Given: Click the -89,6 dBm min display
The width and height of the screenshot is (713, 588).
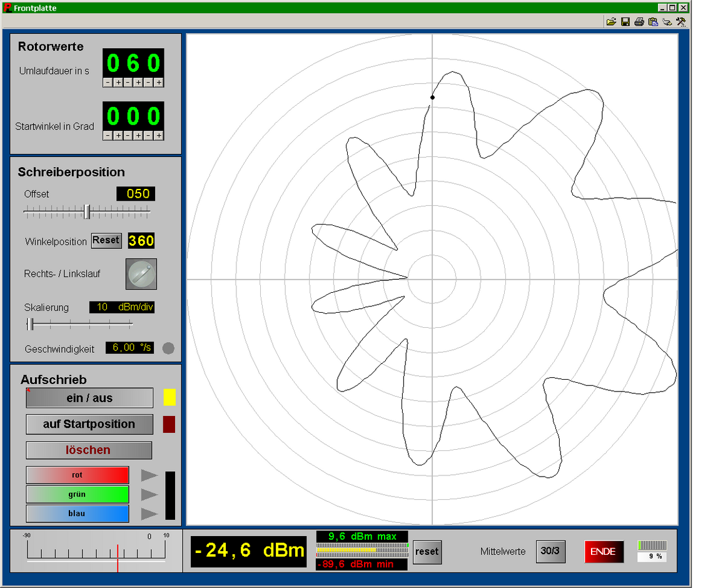Looking at the screenshot, I should (362, 564).
